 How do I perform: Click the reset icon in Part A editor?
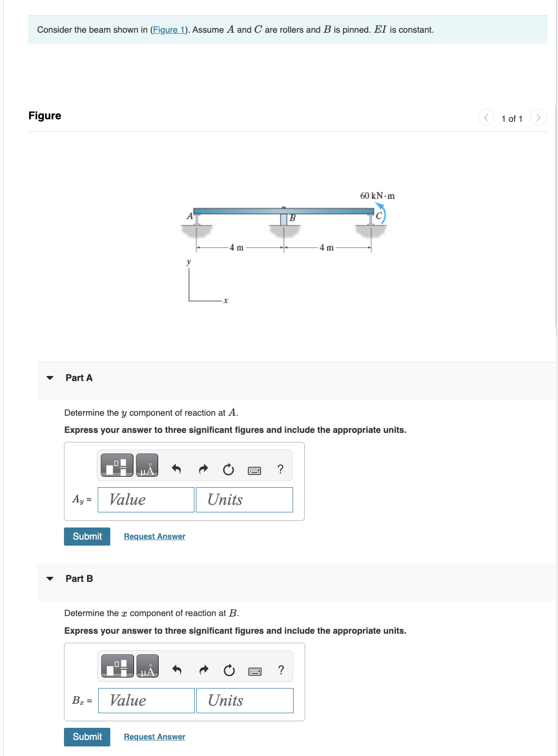pyautogui.click(x=228, y=468)
